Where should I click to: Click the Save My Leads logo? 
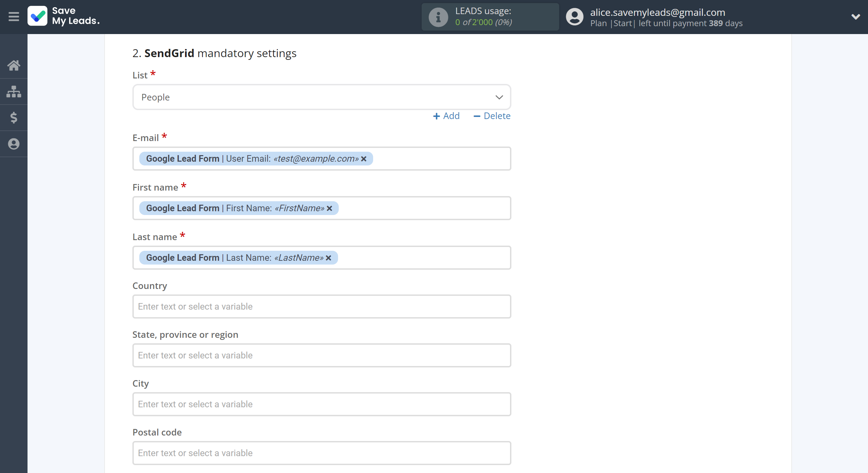(64, 16)
